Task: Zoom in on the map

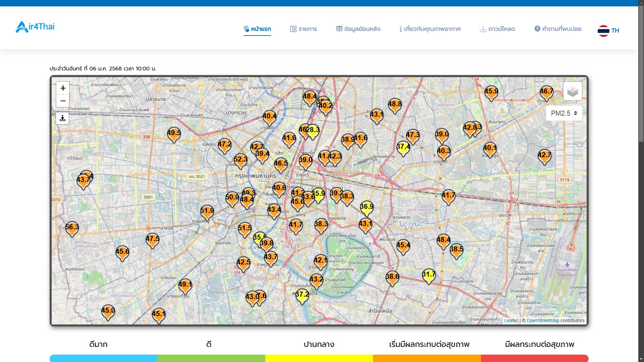Action: (x=63, y=88)
